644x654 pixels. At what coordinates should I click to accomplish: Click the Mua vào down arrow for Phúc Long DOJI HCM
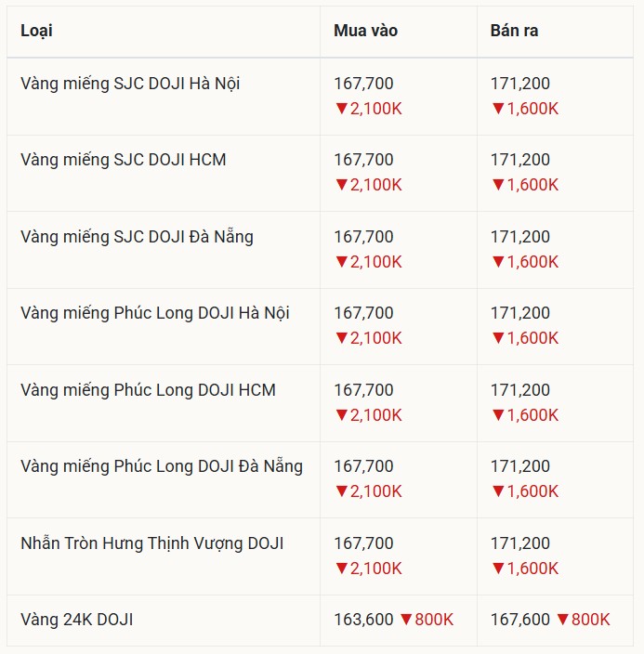341,416
